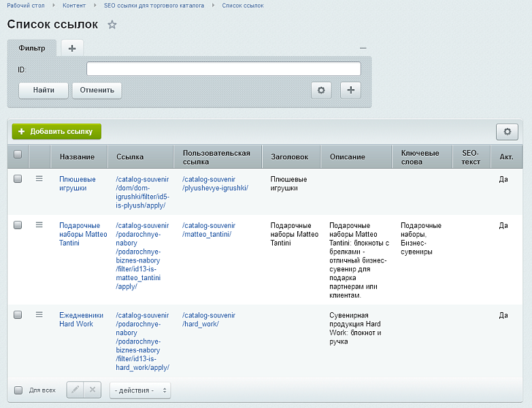The image size is (532, 408).
Task: Open filter settings gear icon
Action: [321, 90]
